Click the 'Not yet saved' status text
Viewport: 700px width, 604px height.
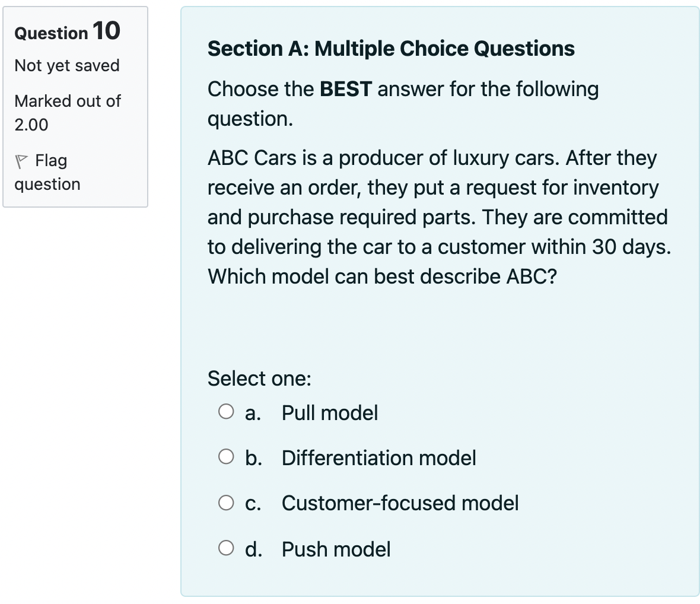tap(66, 65)
